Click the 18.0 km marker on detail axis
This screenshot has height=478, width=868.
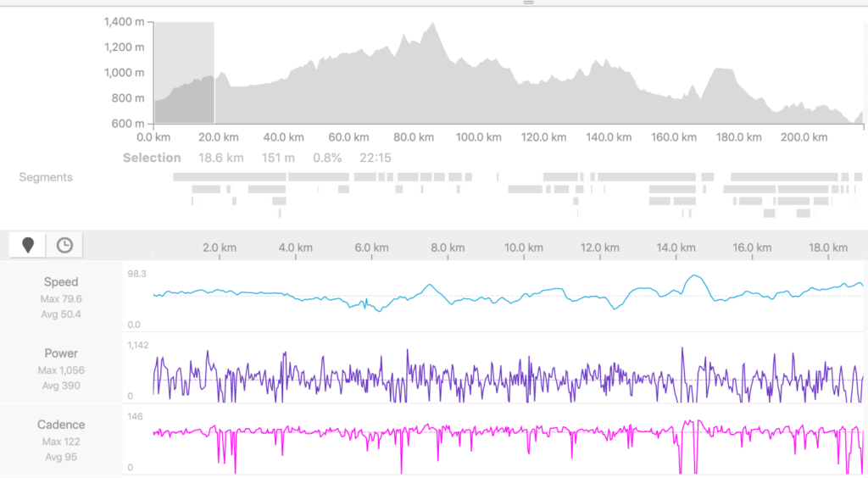tap(828, 247)
